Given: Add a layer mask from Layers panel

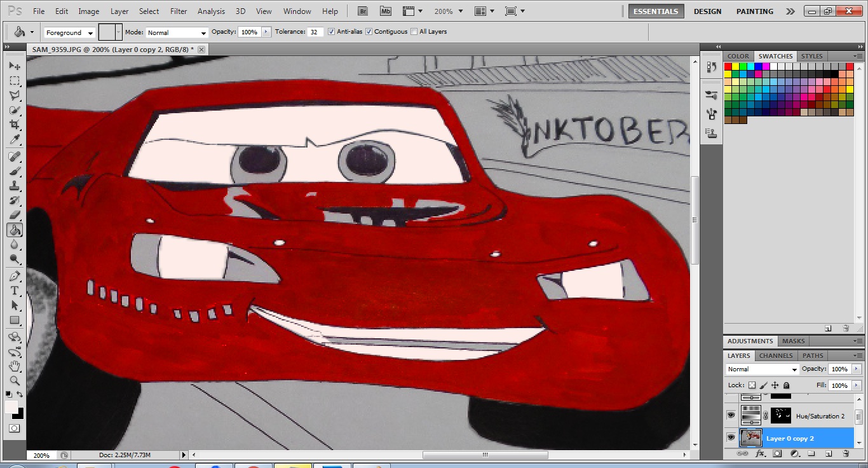Looking at the screenshot, I should tap(776, 453).
